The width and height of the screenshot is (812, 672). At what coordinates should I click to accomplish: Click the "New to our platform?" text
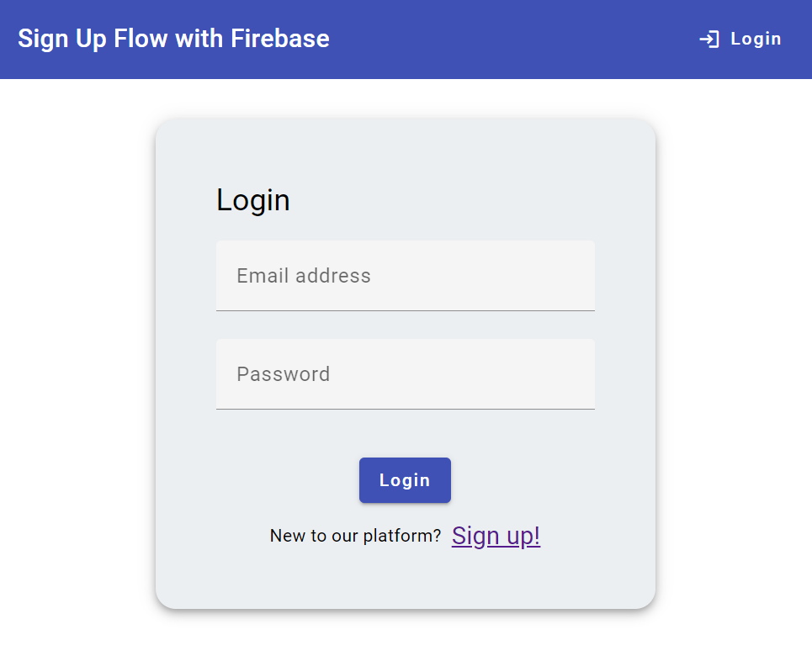coord(355,536)
